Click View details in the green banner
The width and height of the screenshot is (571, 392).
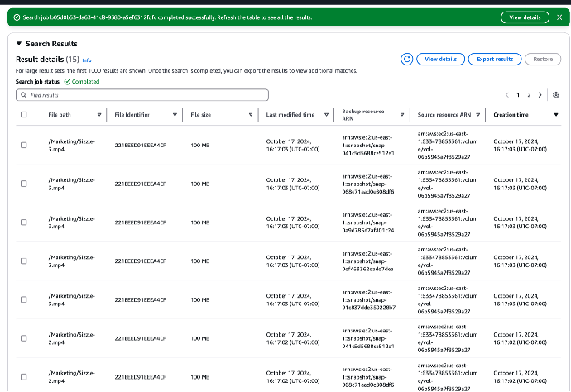point(525,17)
